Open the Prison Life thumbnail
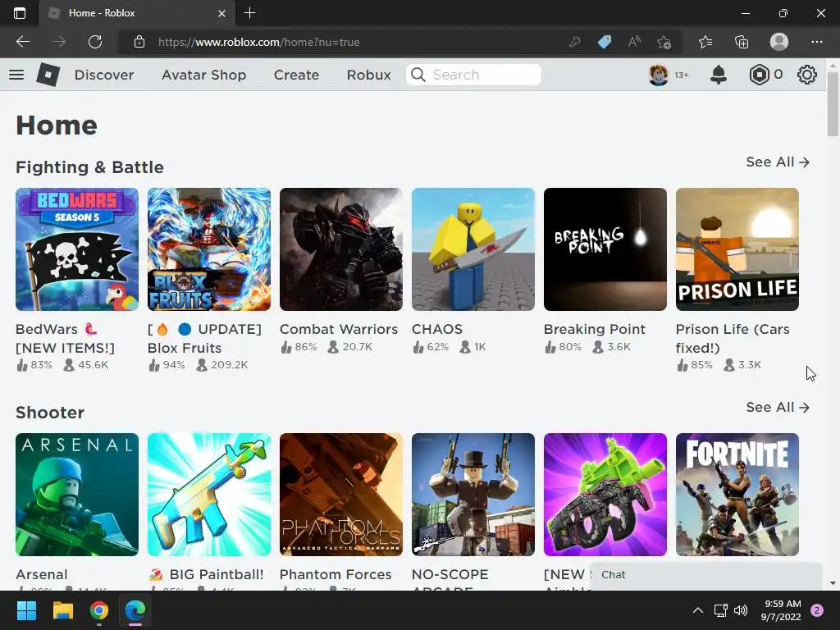840x630 pixels. [x=737, y=249]
